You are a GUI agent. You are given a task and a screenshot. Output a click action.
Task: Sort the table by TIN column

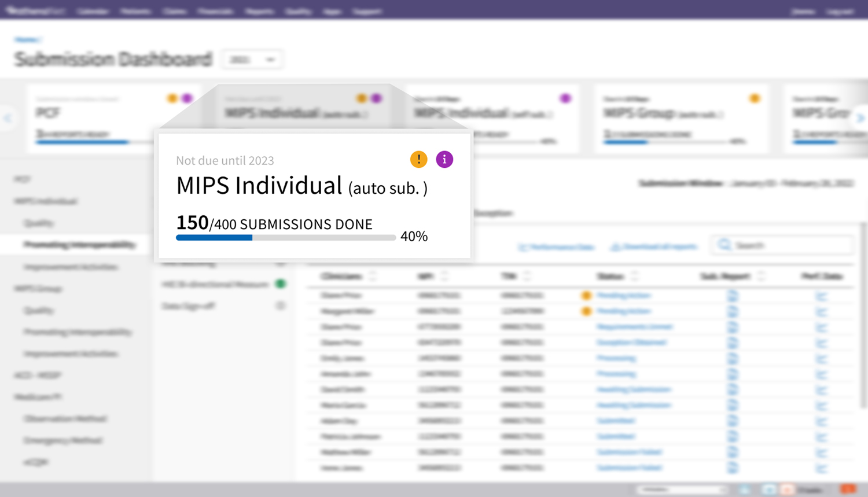(x=527, y=276)
